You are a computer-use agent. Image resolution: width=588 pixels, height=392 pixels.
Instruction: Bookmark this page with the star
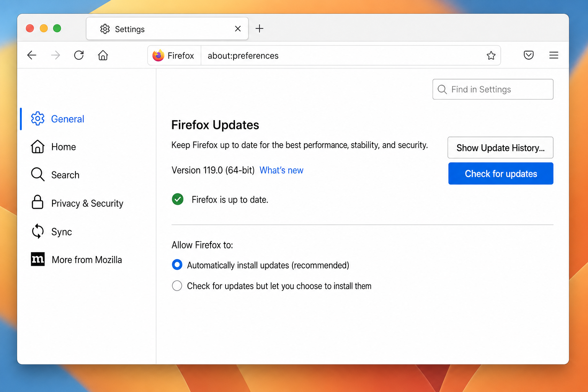(491, 56)
